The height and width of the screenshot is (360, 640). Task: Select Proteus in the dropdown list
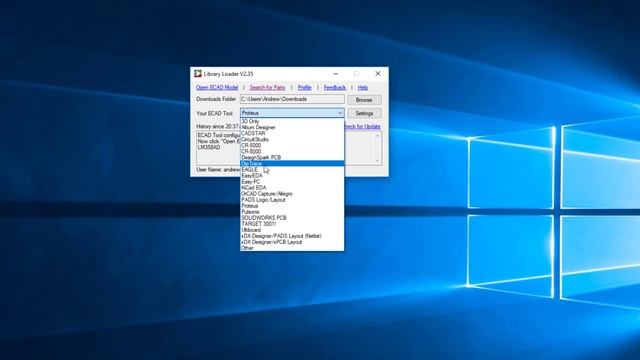pyautogui.click(x=292, y=206)
